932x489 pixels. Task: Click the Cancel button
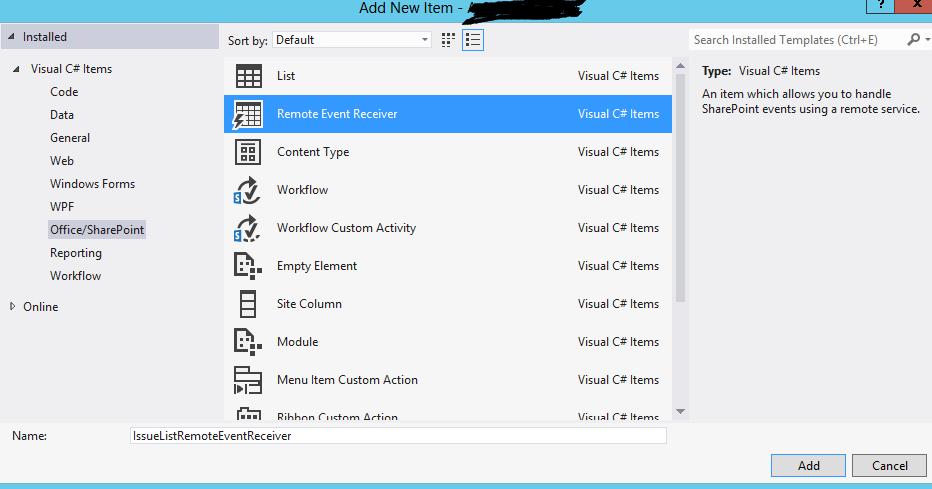tap(889, 465)
